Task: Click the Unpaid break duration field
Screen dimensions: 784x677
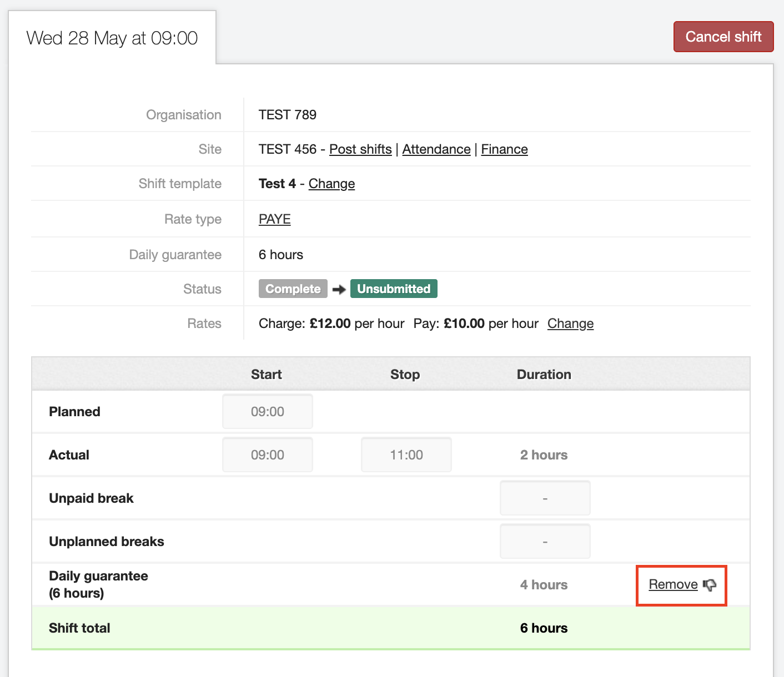Action: coord(545,498)
